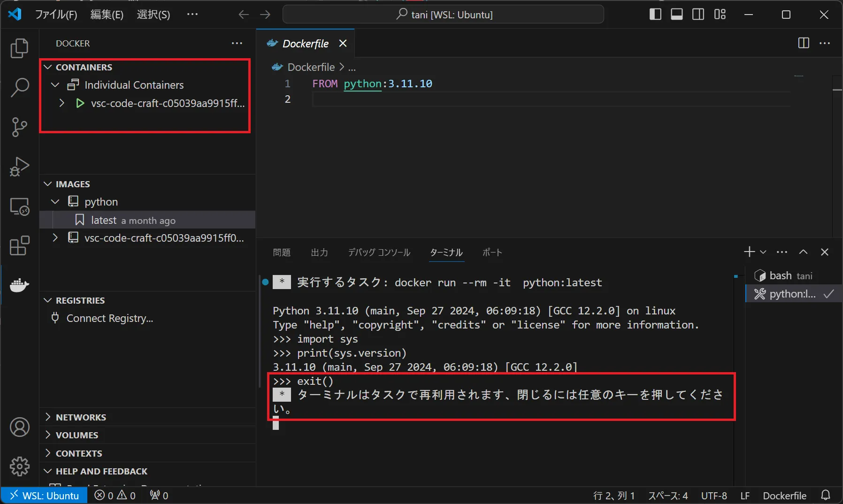This screenshot has height=504, width=843.
Task: Open the new terminal launch profile dropdown
Action: click(x=763, y=252)
